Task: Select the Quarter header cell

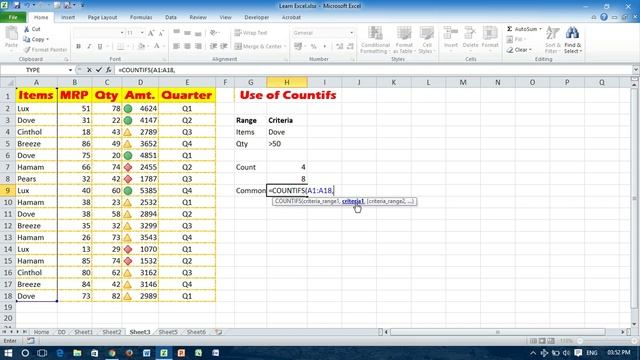Action: tap(187, 95)
